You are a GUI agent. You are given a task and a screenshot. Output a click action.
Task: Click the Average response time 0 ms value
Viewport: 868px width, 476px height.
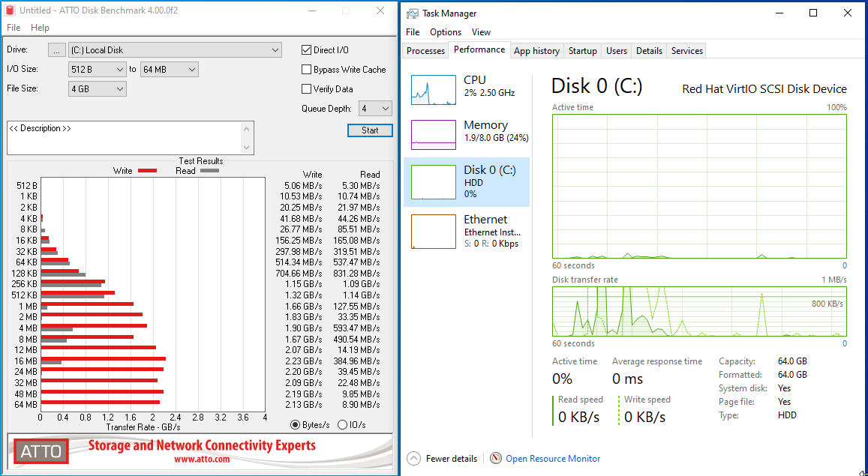point(627,379)
